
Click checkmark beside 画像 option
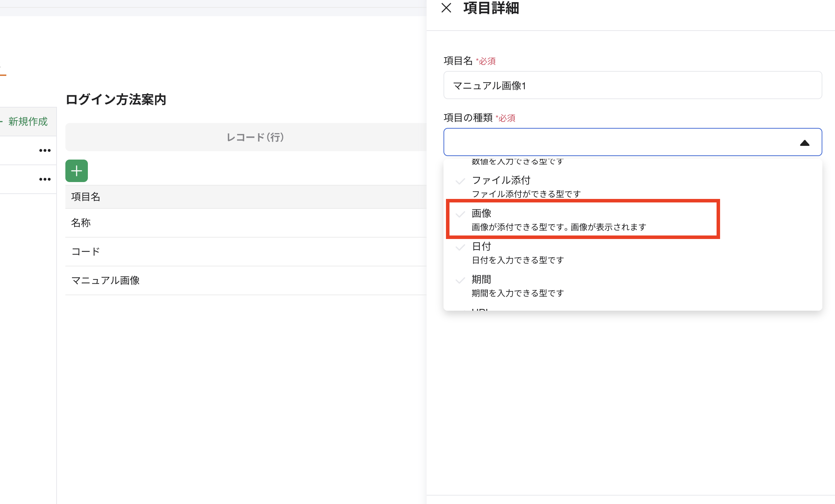click(460, 214)
